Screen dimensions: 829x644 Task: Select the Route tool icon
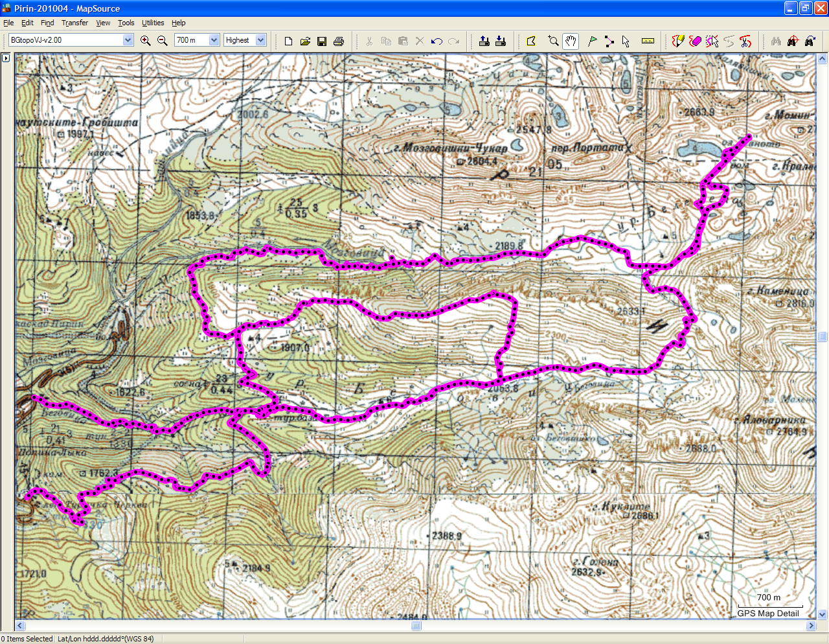[x=609, y=41]
